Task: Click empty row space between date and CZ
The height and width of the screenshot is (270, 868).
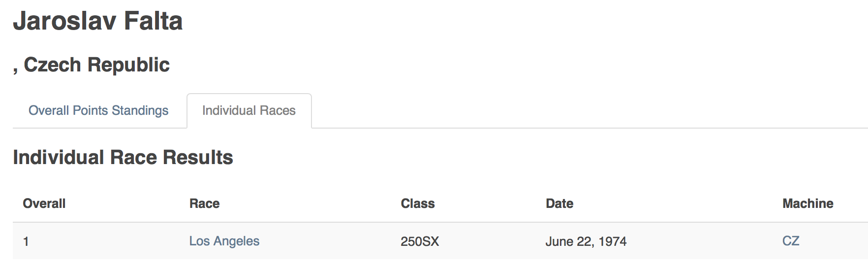Action: click(704, 241)
